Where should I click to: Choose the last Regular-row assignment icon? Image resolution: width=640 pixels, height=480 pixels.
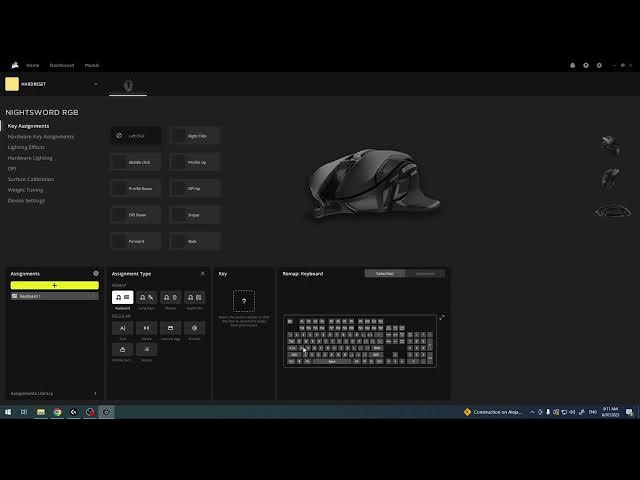[x=147, y=349]
